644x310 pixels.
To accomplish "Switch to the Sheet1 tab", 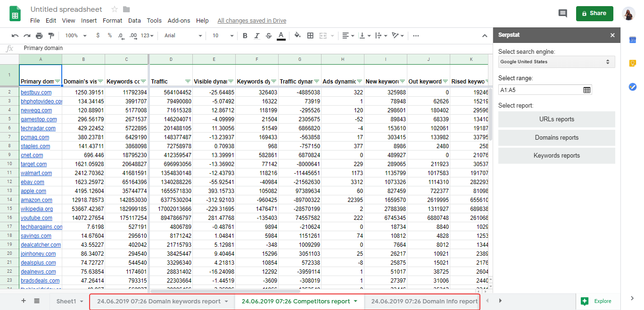I will pos(66,301).
